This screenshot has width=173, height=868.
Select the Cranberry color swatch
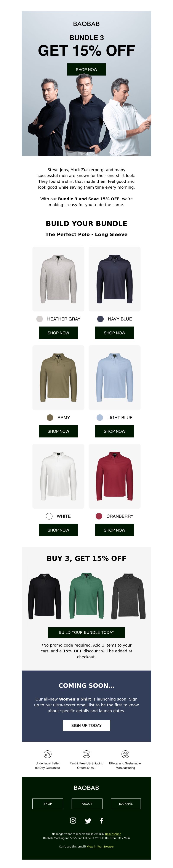99,516
